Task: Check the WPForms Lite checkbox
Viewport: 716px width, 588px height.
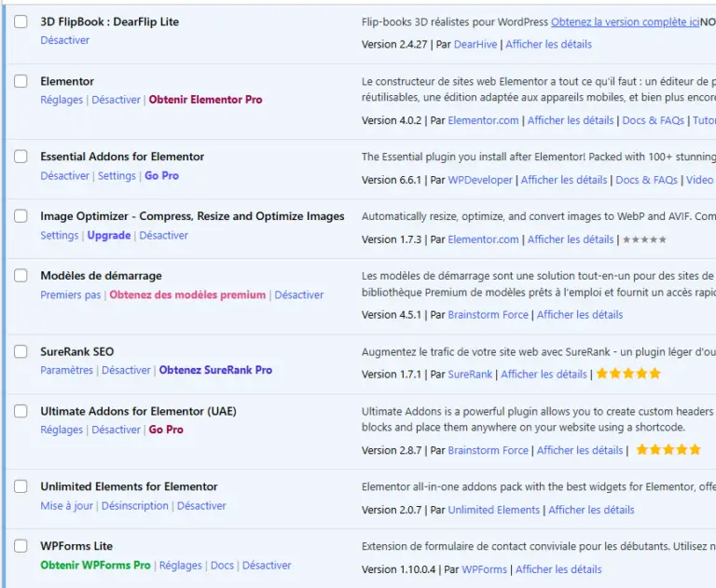Action: click(21, 545)
